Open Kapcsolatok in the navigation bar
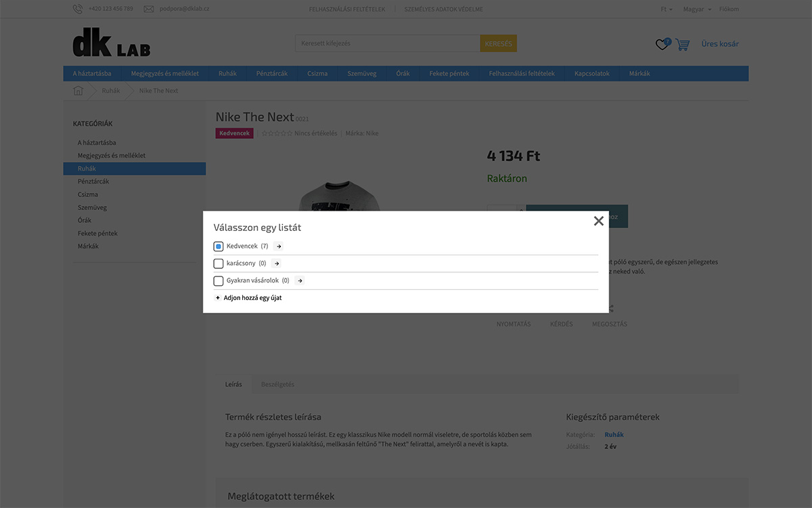This screenshot has height=508, width=812. point(592,74)
